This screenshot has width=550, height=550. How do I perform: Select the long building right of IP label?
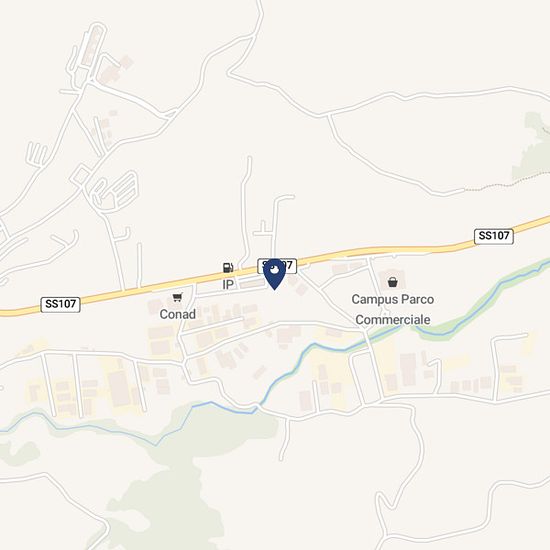[252, 284]
